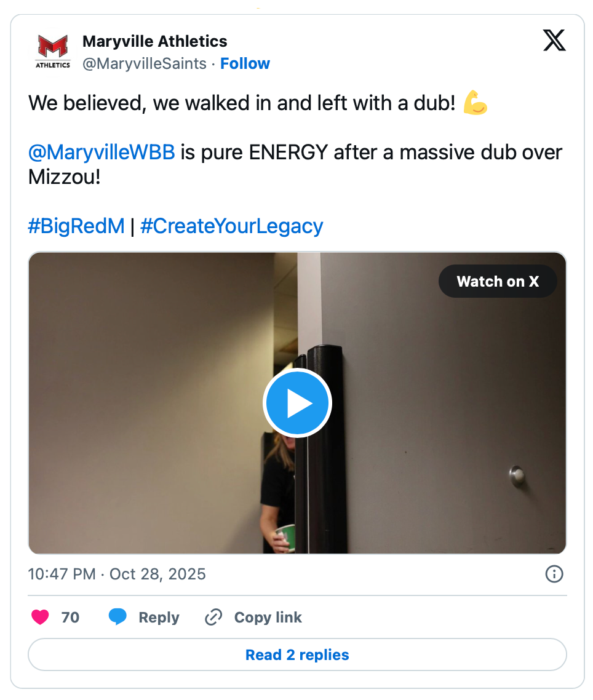Viewport: 593px width, 700px height.
Task: Click the @MaryvilleSaints handle
Action: click(x=145, y=63)
